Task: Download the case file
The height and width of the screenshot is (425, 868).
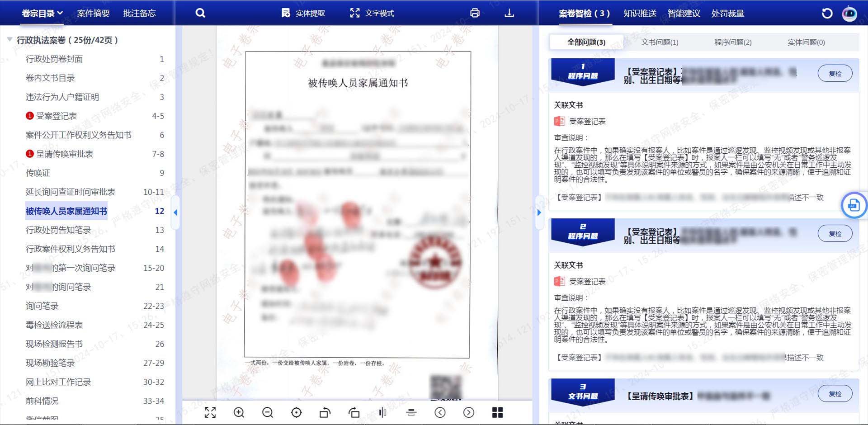Action: point(509,13)
